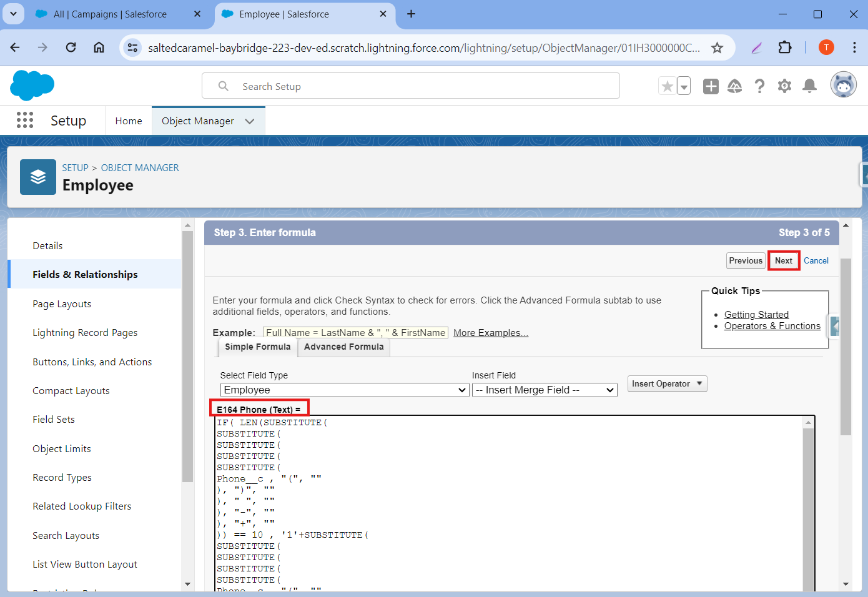868x597 pixels.
Task: Open the App Launcher dots grid
Action: (x=25, y=120)
